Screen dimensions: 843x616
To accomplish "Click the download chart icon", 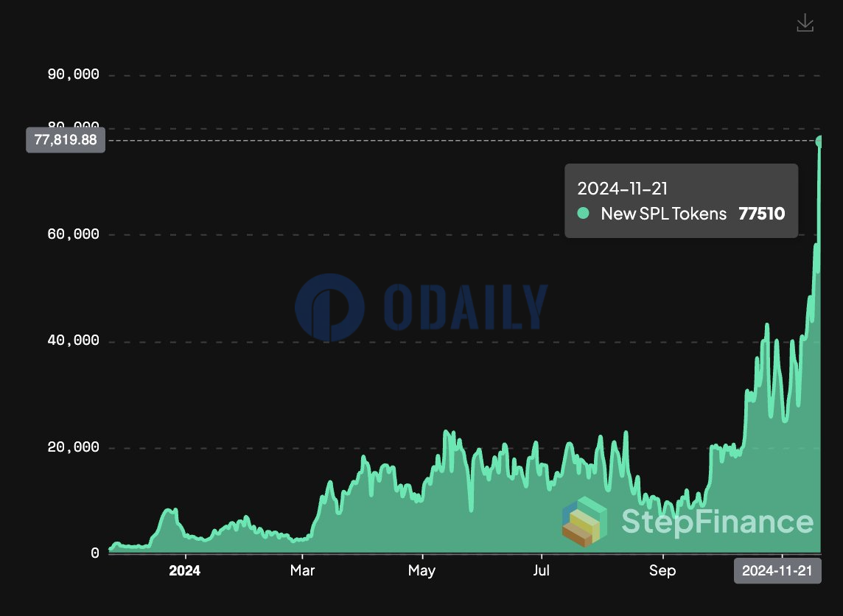I will click(x=805, y=23).
